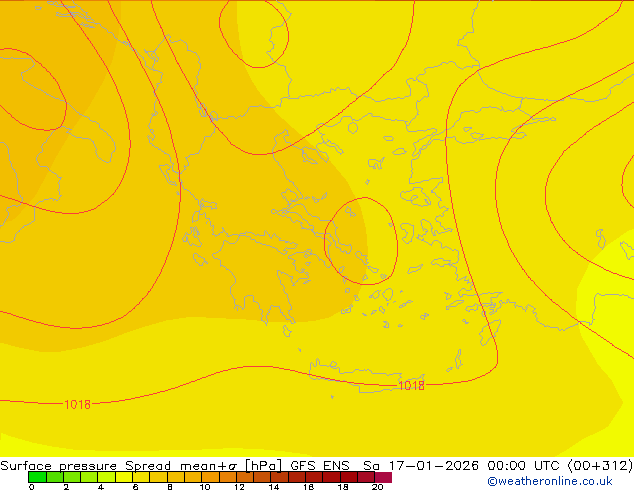Click the '00:00 UTC' time text

point(524,466)
